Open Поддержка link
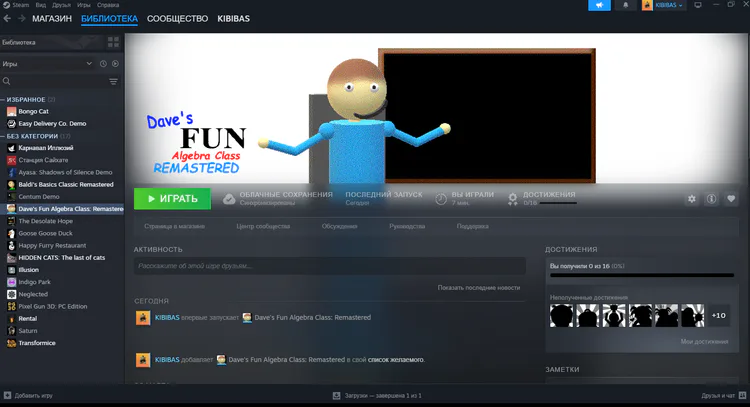 (473, 226)
